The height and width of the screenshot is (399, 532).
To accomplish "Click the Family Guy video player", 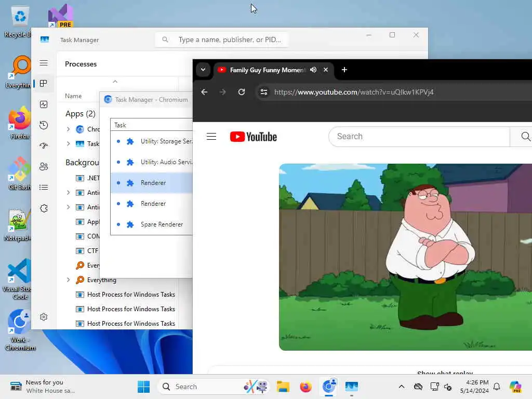I will pos(405,257).
